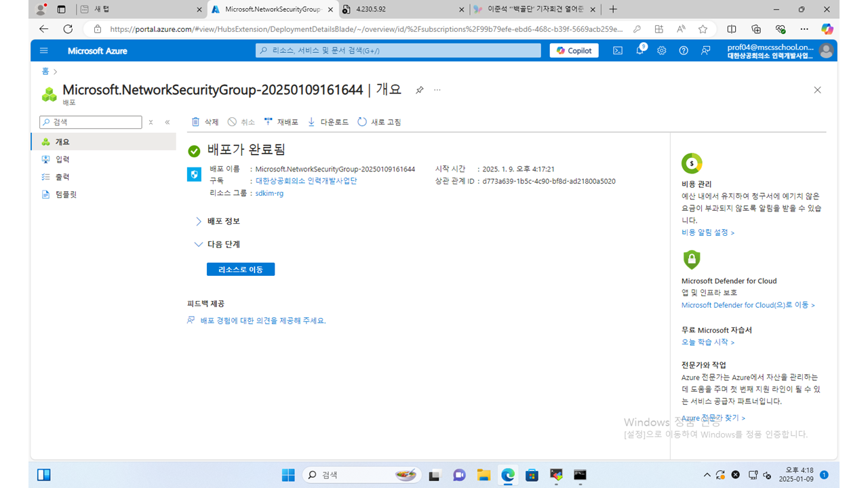Pin this deployment blade to dashboard
The height and width of the screenshot is (488, 868).
pyautogui.click(x=420, y=90)
